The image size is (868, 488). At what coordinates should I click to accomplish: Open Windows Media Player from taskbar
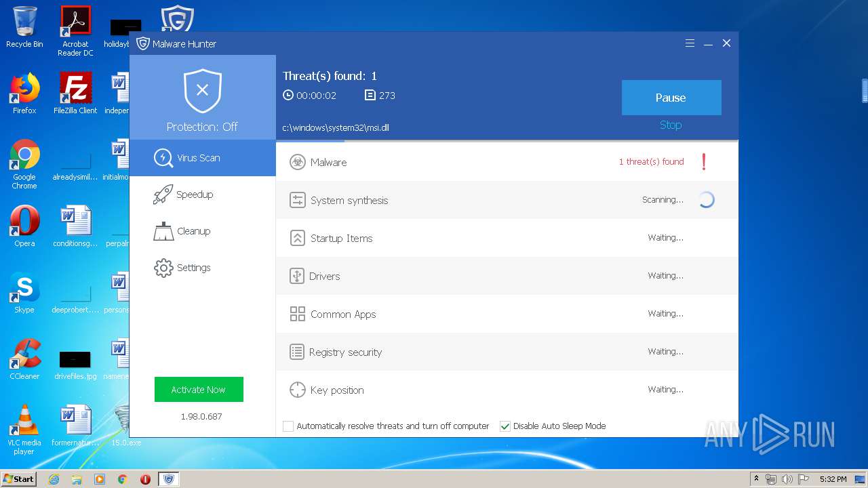100,479
